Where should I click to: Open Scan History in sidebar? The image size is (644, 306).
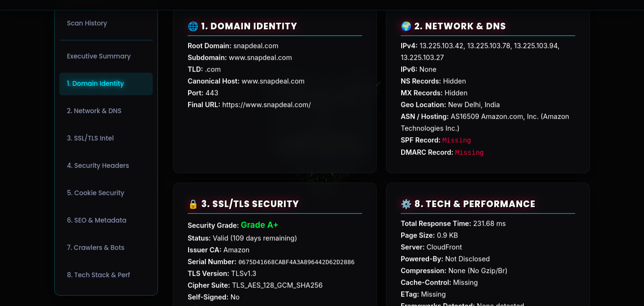[106, 23]
